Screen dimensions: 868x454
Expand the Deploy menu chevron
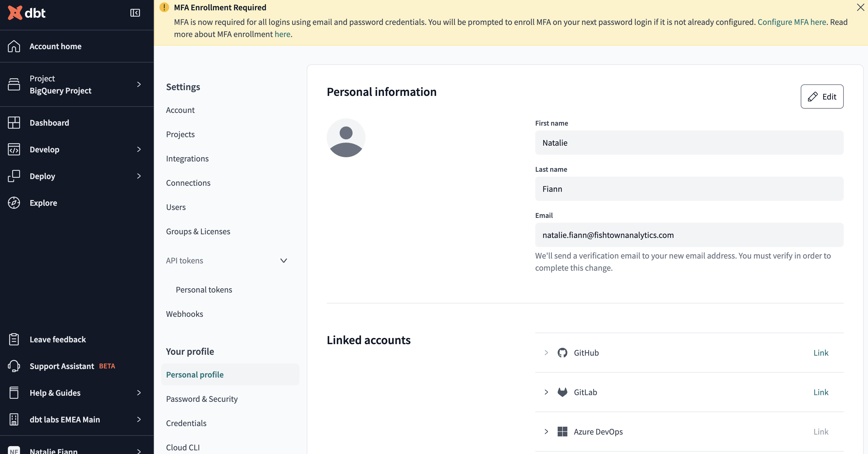(x=139, y=176)
